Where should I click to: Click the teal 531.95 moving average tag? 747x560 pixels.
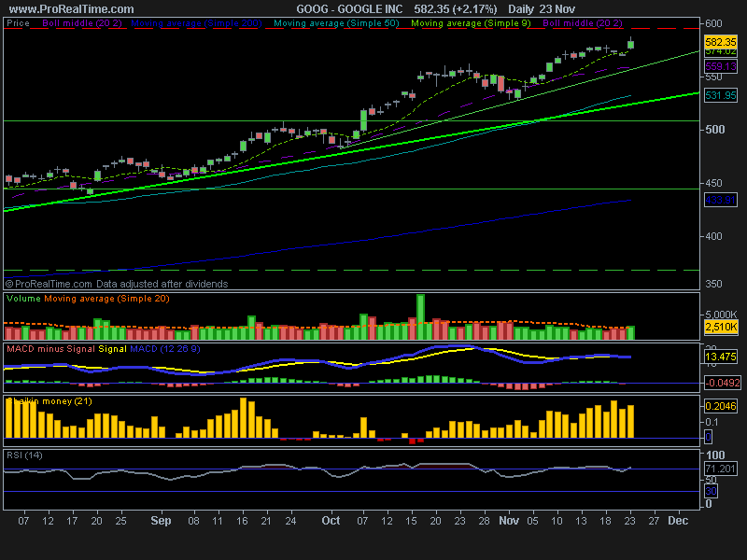pyautogui.click(x=720, y=95)
